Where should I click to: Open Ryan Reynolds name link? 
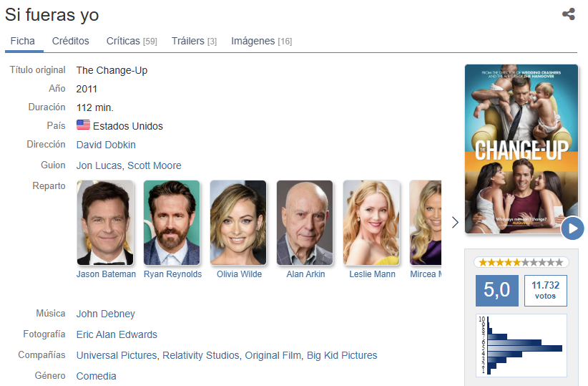(173, 274)
